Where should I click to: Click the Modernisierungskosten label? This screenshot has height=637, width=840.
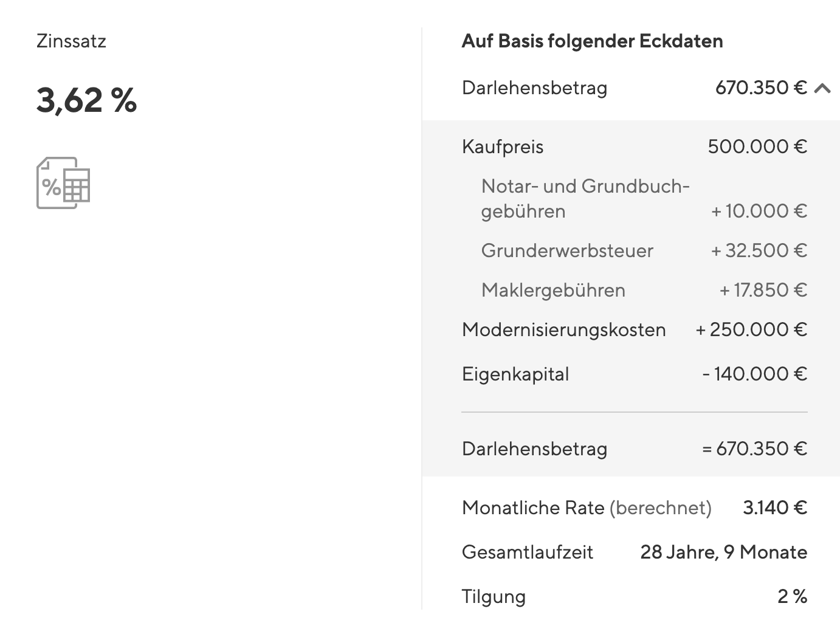pos(563,329)
